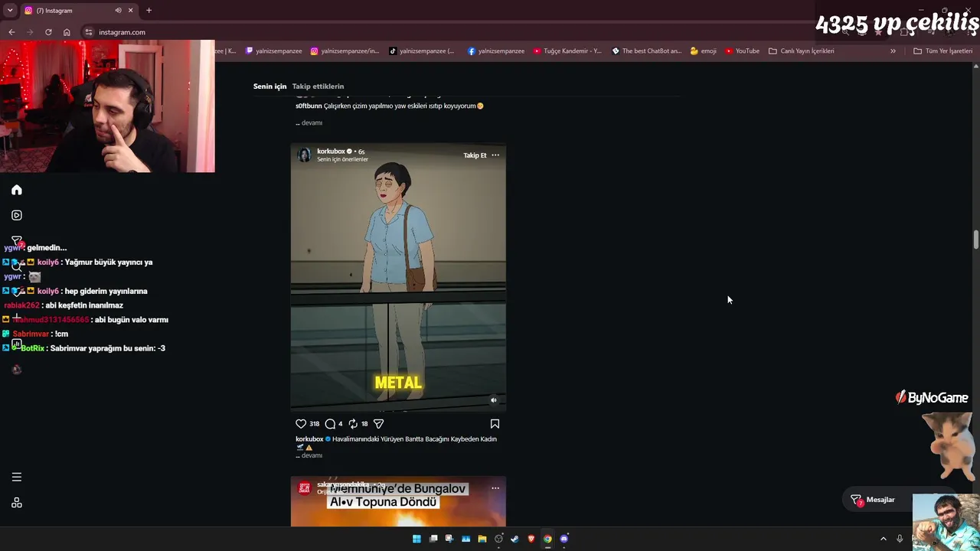Open the Memnuniye'de Bungalov video post

[398, 502]
